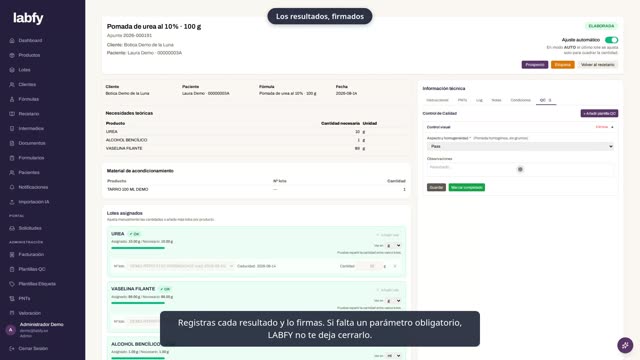The height and width of the screenshot is (360, 640).
Task: Click the ALCOHOL BENCÍLICO progress bar
Action: 138,358
